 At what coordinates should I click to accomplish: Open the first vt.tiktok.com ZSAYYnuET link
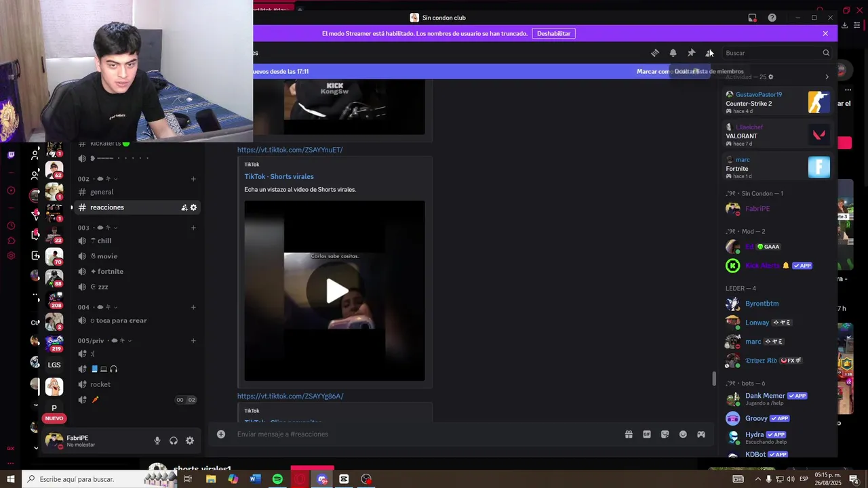(x=290, y=150)
